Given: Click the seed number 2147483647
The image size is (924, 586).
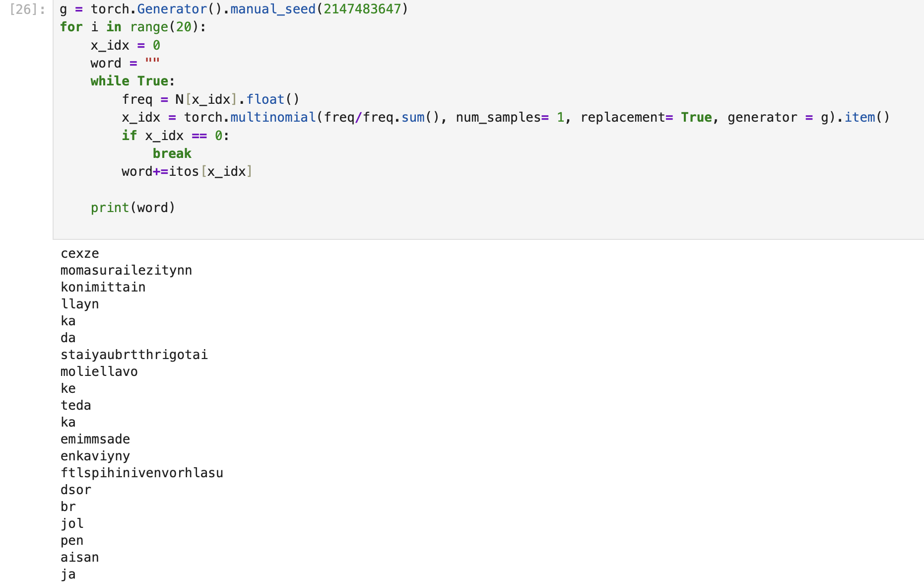Looking at the screenshot, I should coord(362,9).
